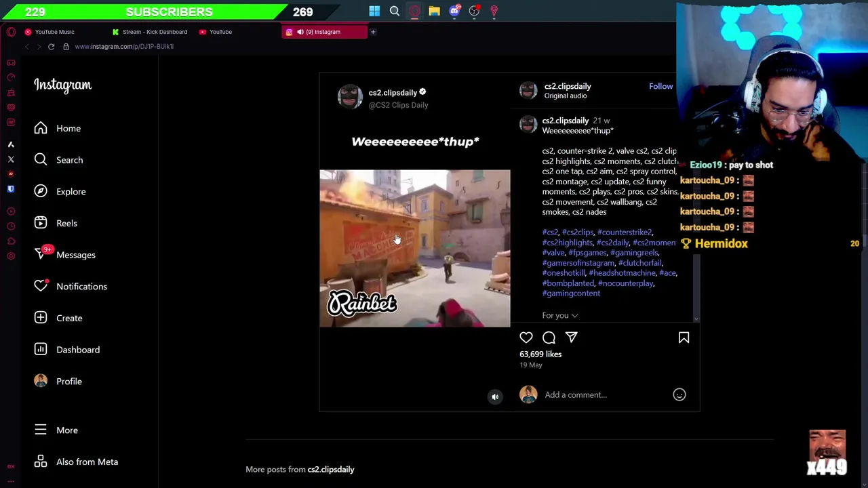Go to Explore in Instagram sidebar
The height and width of the screenshot is (488, 868).
coord(60,191)
